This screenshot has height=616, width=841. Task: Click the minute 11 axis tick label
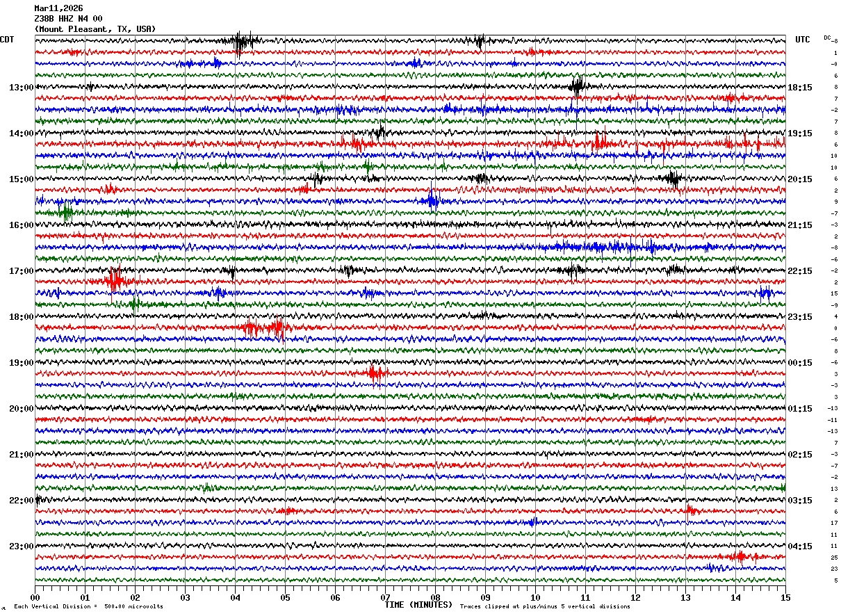pos(585,597)
